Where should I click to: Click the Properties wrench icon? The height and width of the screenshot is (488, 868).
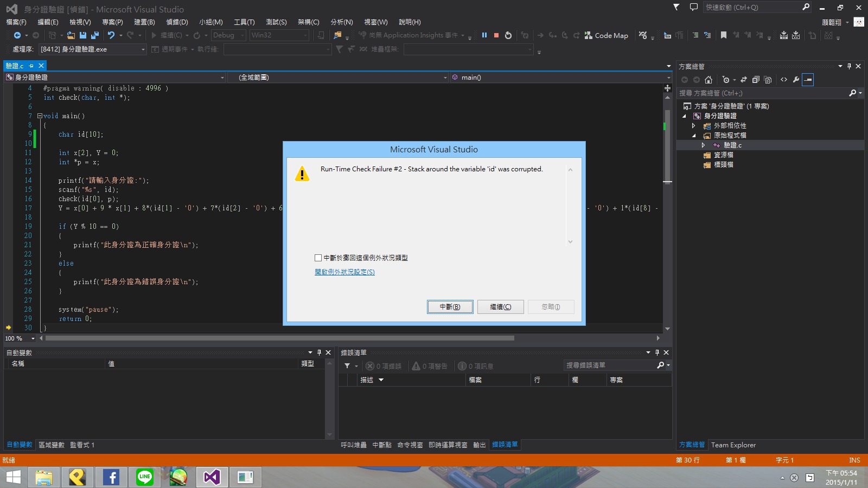[x=796, y=80]
